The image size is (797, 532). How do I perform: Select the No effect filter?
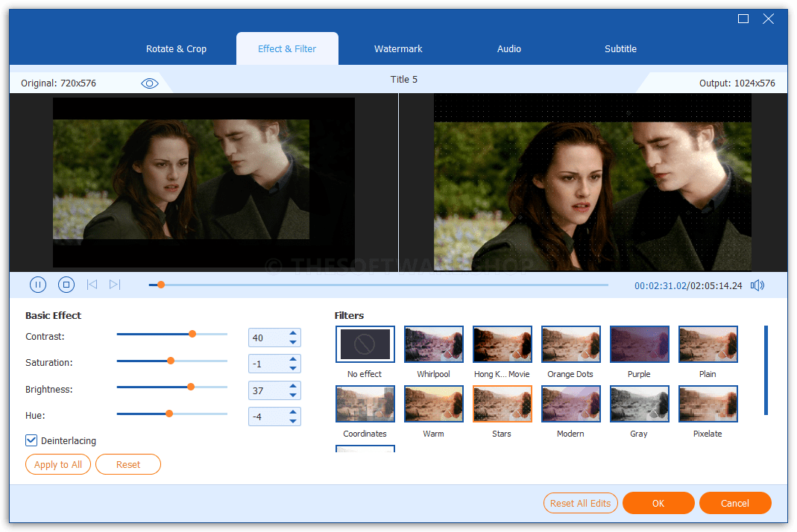(365, 344)
